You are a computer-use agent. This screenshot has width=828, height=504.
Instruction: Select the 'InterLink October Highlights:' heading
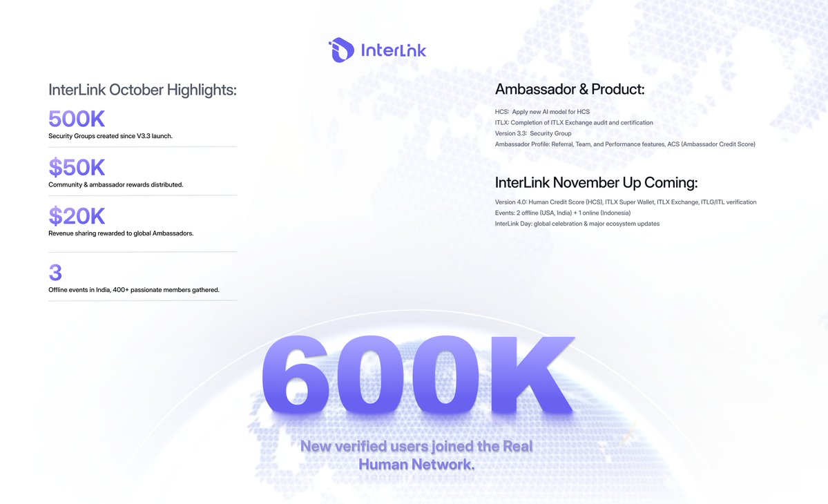tap(142, 90)
